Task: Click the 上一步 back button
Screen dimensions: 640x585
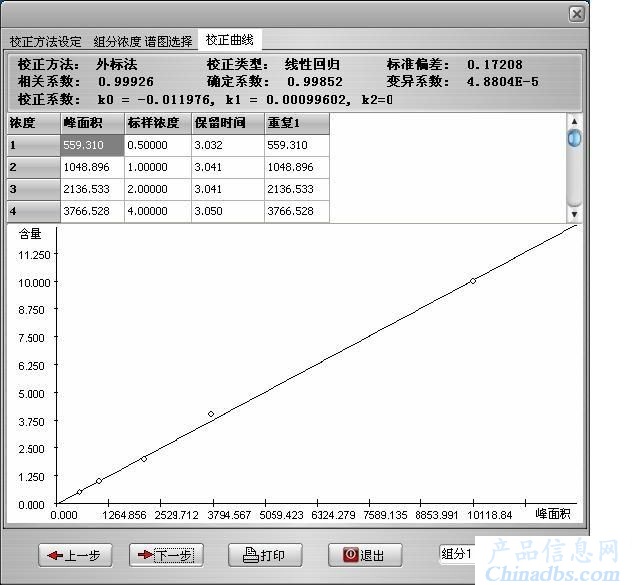Action: tap(75, 555)
